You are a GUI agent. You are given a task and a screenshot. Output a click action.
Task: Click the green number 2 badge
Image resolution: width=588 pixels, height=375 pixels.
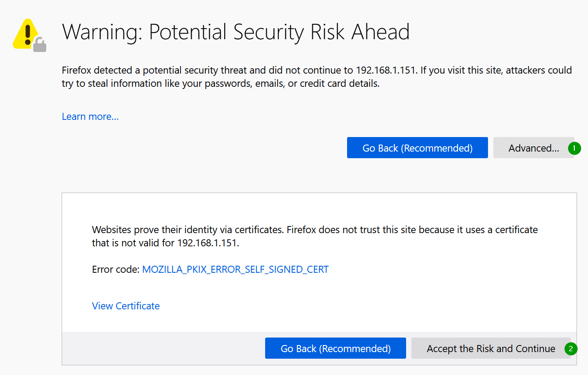[x=571, y=349]
